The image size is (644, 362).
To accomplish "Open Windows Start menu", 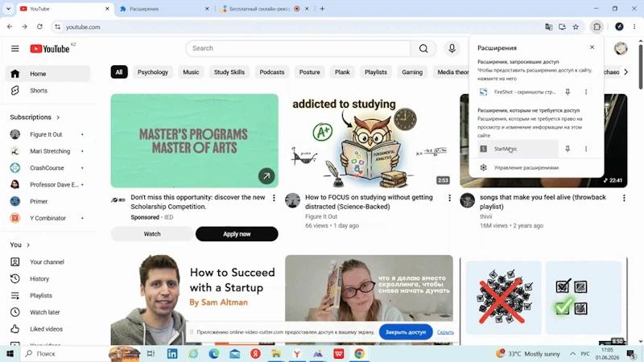I will (10, 353).
